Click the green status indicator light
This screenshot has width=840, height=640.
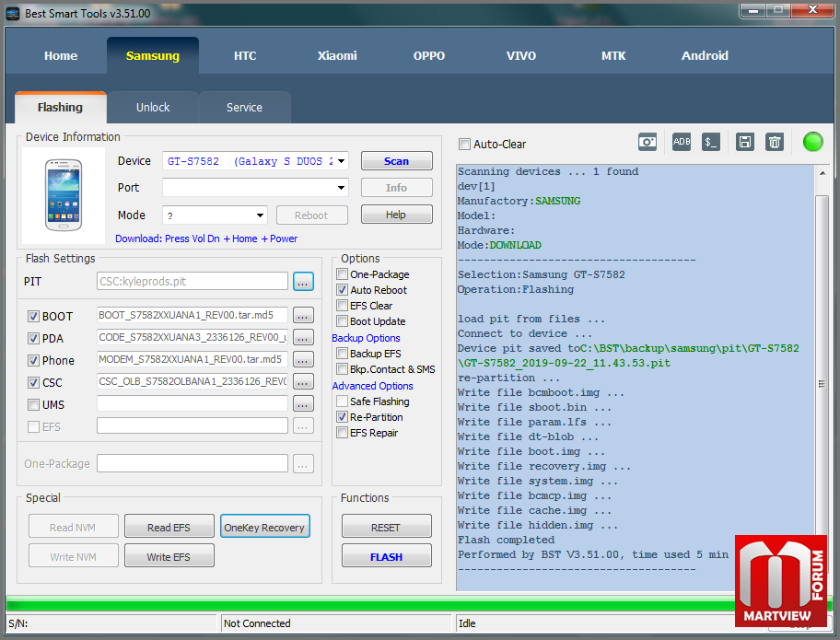tap(812, 142)
